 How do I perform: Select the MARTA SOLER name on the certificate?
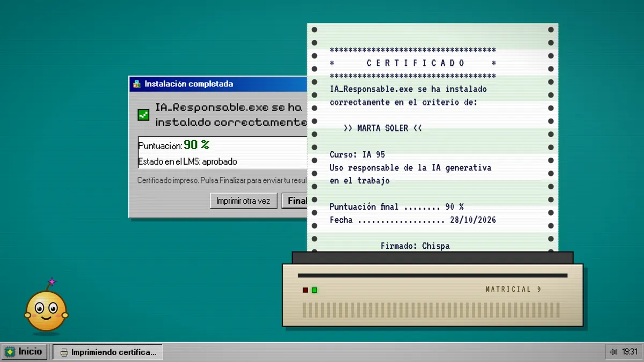(x=383, y=128)
